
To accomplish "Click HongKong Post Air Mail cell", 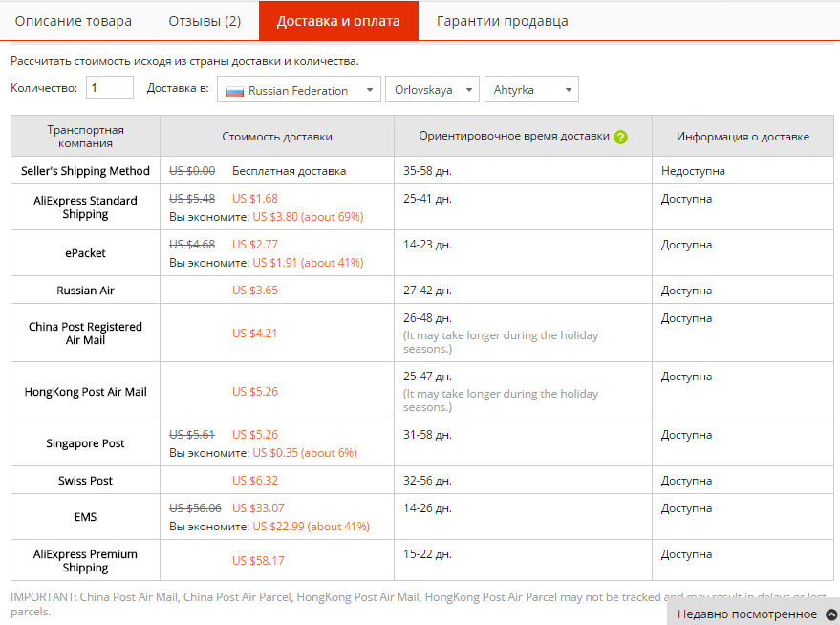I will coord(85,392).
